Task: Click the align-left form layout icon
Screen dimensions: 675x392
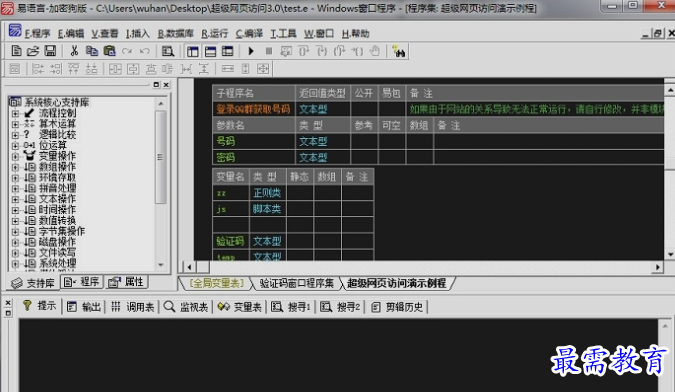Action: coord(38,68)
